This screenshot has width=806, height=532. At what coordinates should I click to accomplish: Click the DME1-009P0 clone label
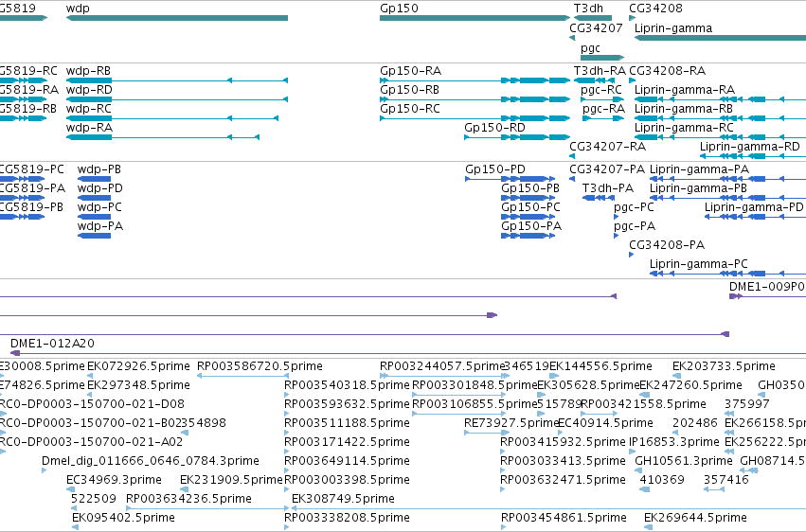767,287
